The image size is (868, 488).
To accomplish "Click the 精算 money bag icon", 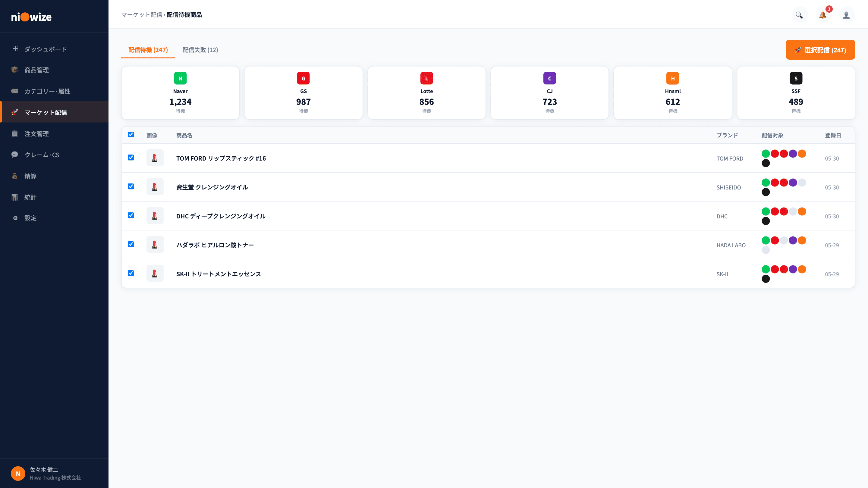I will click(15, 176).
